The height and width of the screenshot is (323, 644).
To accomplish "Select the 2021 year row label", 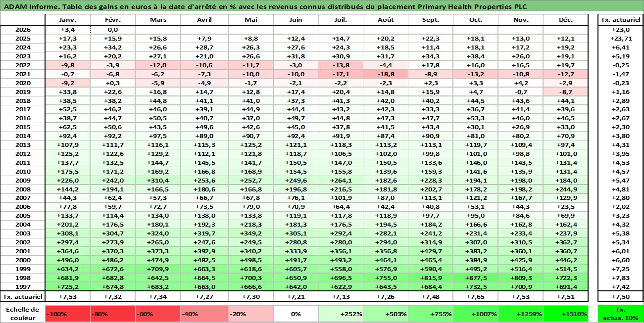I will pos(23,74).
